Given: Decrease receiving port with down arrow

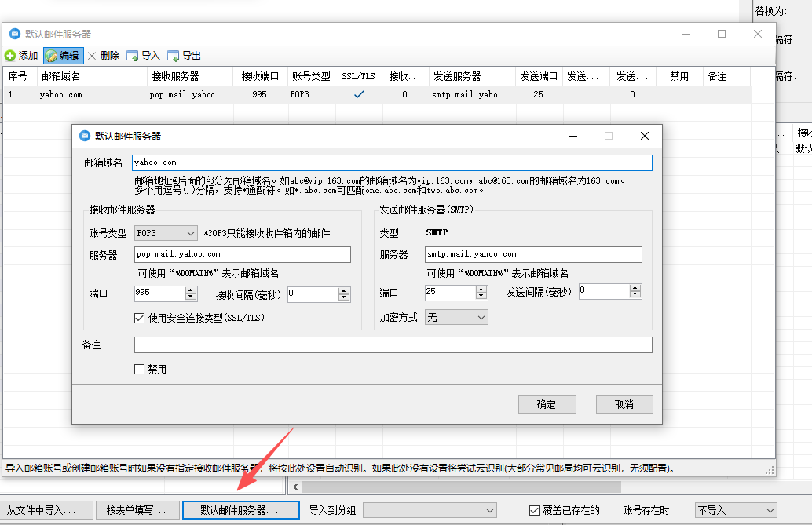Looking at the screenshot, I should click(x=191, y=297).
